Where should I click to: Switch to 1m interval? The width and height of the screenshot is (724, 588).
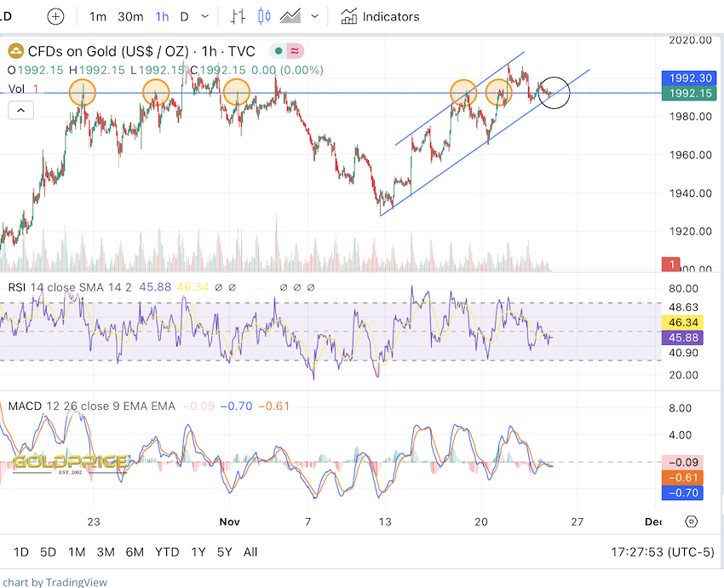click(x=98, y=16)
